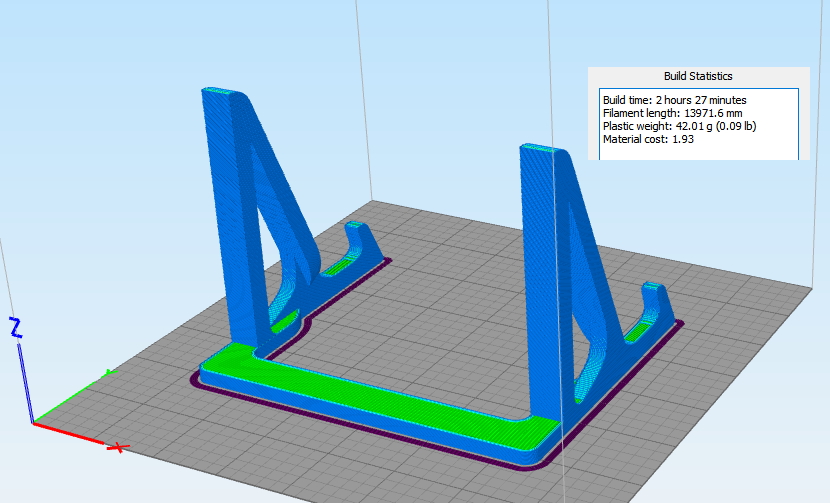830x503 pixels.
Task: Click the green top surface of the base bar
Action: [381, 394]
